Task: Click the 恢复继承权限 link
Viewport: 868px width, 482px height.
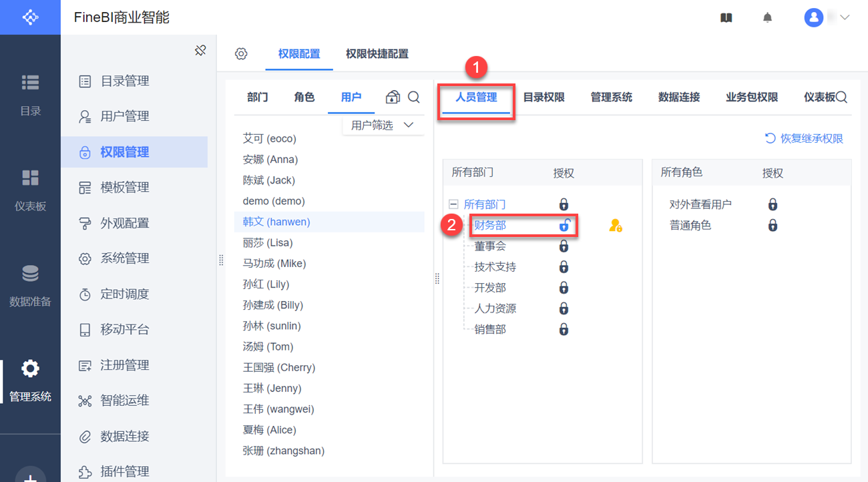Action: point(805,139)
